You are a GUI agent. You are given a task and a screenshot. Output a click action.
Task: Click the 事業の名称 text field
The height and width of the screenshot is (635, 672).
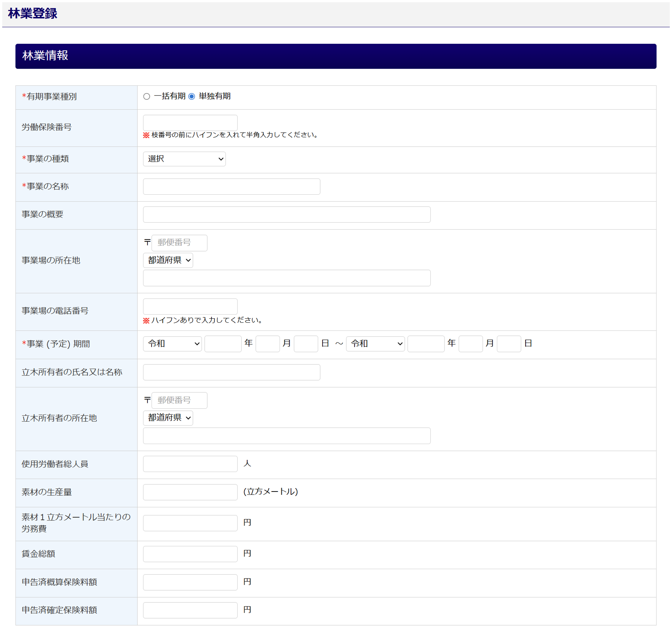tap(231, 187)
